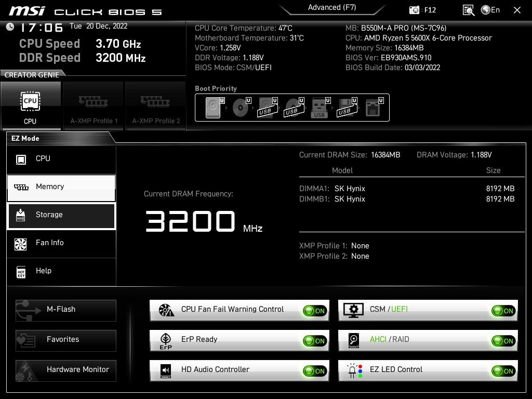Click the clock time 17:06
This screenshot has height=399, width=532.
click(42, 28)
